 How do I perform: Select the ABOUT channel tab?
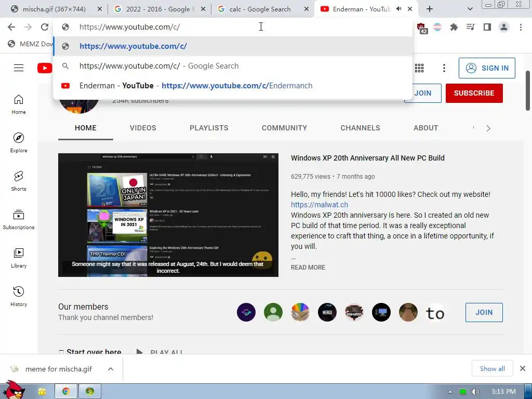coord(426,128)
